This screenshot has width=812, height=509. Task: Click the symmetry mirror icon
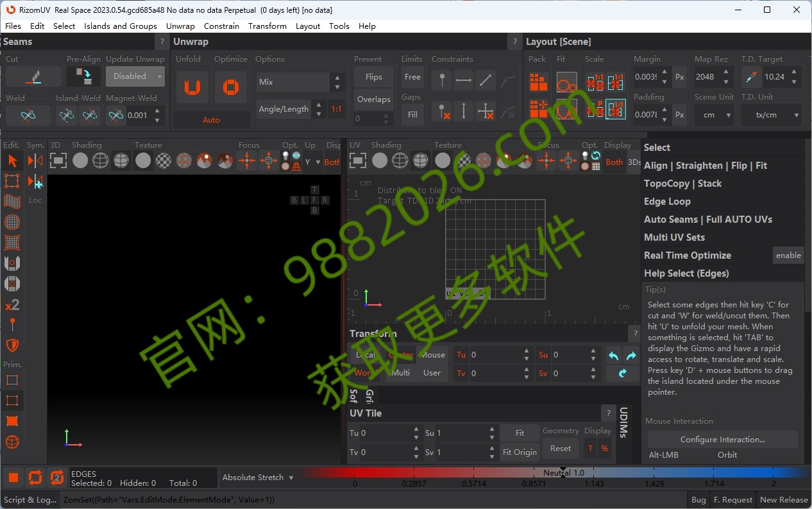(x=35, y=160)
